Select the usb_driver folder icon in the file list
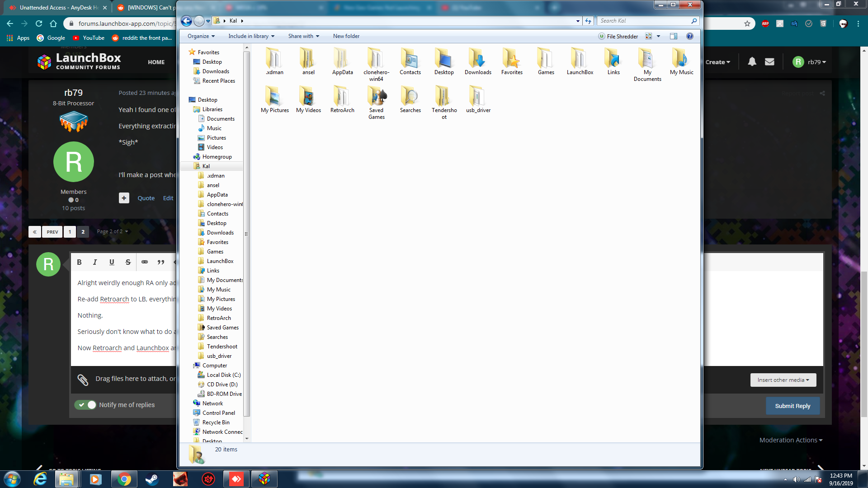This screenshot has width=868, height=488. coord(478,96)
